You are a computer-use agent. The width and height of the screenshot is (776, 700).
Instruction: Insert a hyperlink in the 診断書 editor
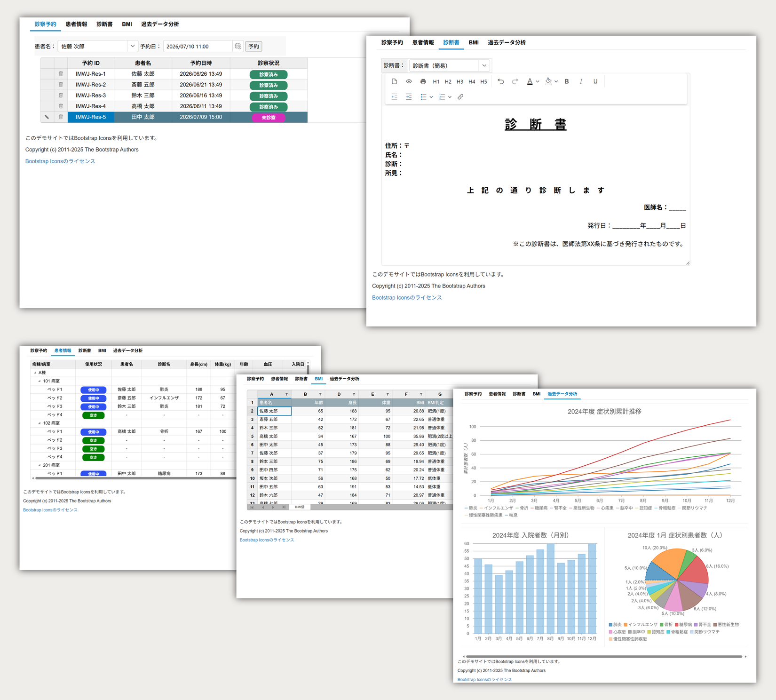(460, 97)
